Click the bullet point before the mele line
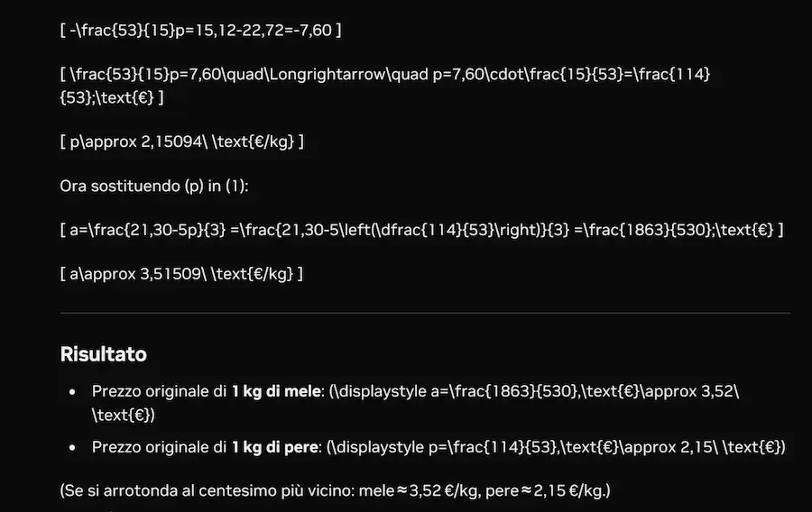Image resolution: width=812 pixels, height=512 pixels. (72, 392)
